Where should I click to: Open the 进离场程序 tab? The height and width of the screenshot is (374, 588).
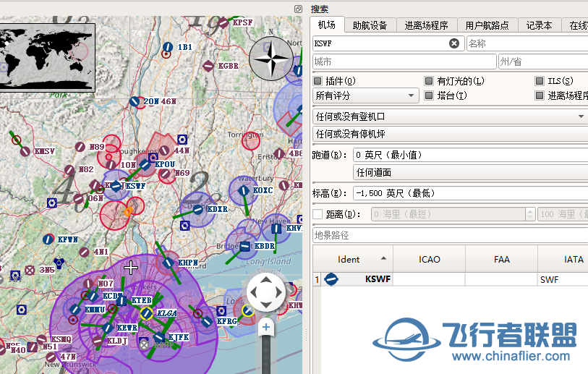tap(427, 25)
